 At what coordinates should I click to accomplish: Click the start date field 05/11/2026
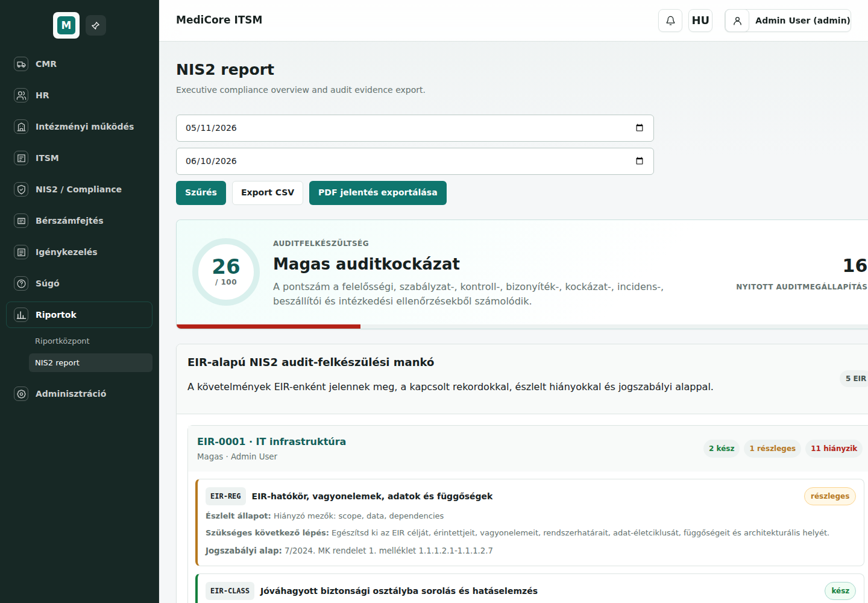[x=415, y=128]
